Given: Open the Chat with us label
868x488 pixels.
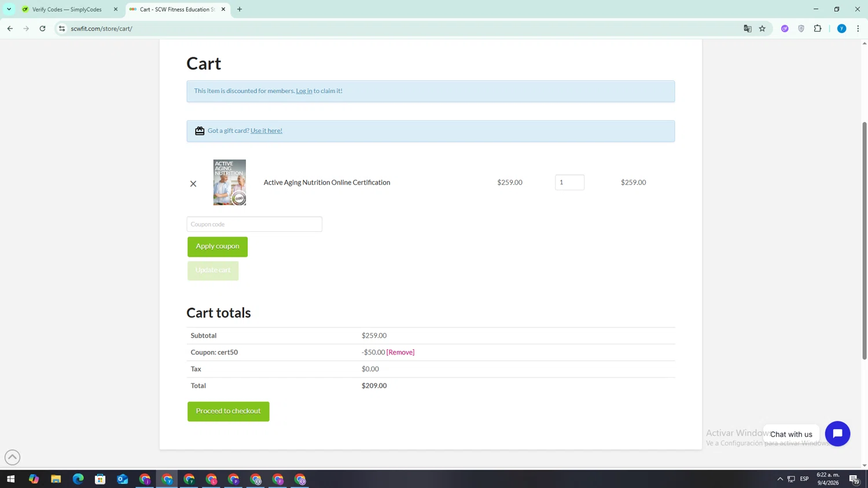Looking at the screenshot, I should point(791,434).
